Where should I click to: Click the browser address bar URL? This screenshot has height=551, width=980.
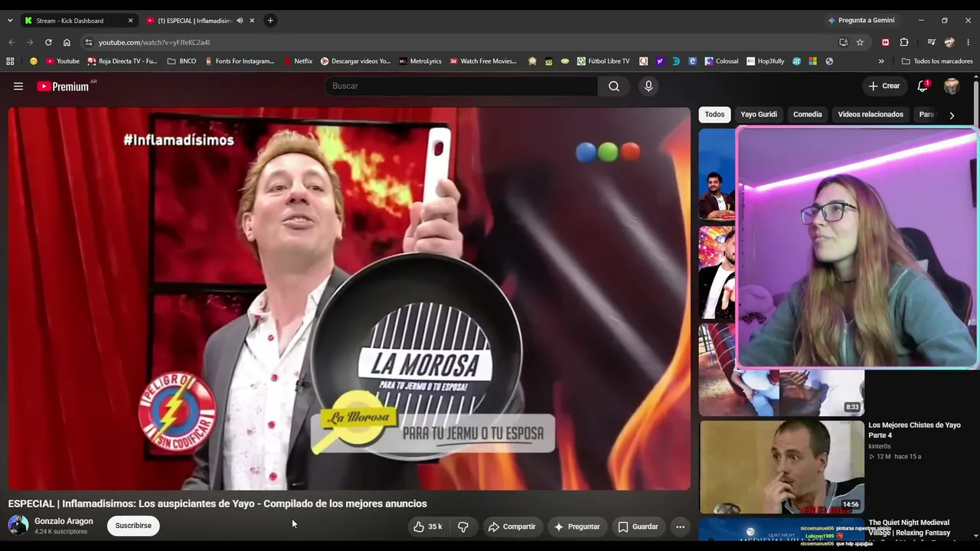[x=154, y=43]
